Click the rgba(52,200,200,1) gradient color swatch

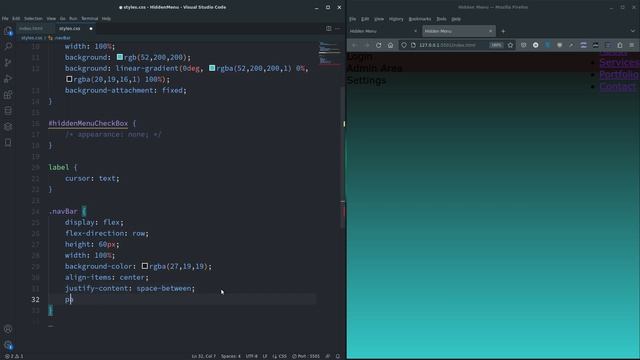212,68
